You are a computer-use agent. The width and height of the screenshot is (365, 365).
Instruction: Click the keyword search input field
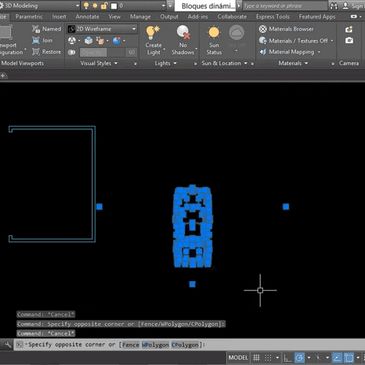pyautogui.click(x=285, y=6)
